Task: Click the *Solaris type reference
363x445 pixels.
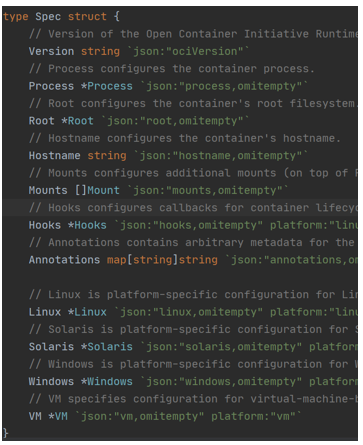Action: (107, 347)
